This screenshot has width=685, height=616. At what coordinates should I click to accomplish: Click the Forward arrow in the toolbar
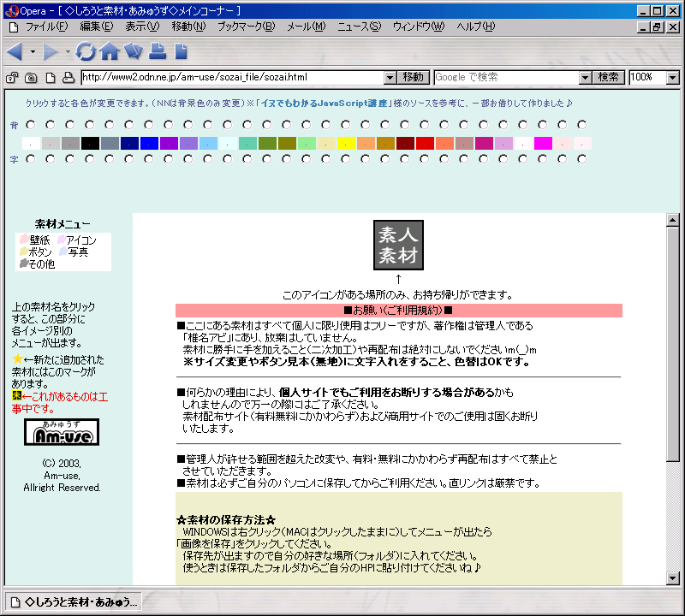click(51, 52)
